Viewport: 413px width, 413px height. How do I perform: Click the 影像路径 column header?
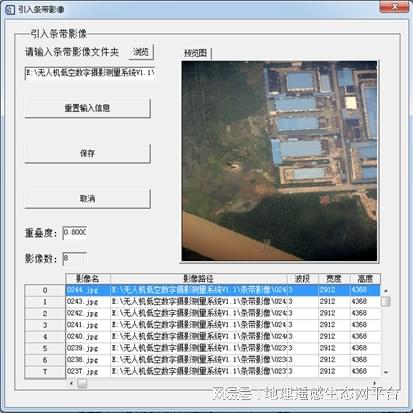point(199,279)
